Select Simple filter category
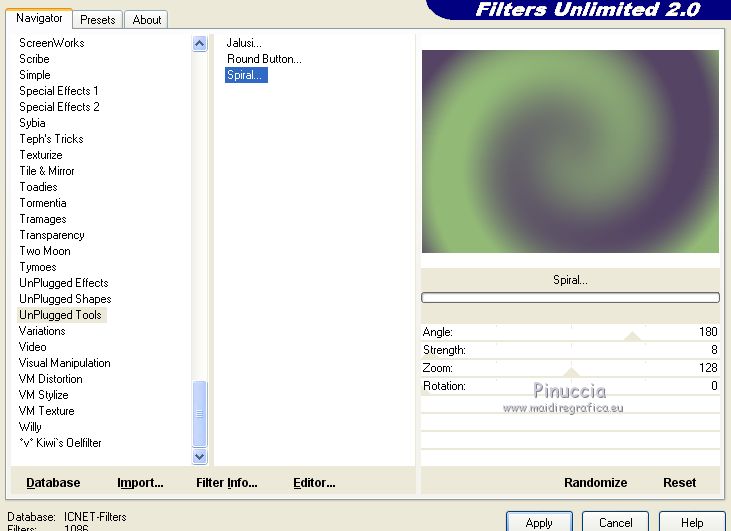Screen dimensions: 731x531 click(34, 75)
